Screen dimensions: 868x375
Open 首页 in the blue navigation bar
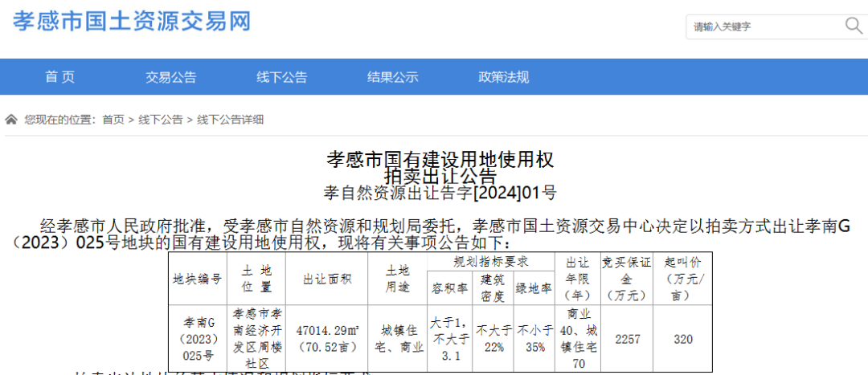59,77
